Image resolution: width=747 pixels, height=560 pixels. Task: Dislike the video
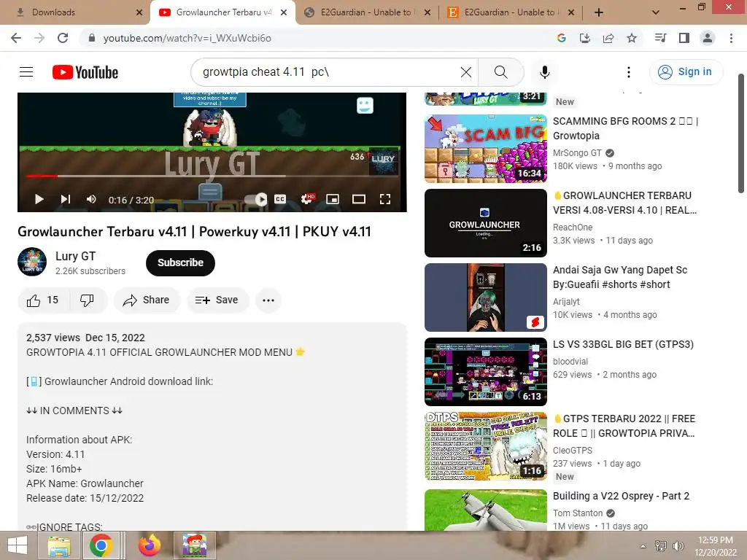88,300
